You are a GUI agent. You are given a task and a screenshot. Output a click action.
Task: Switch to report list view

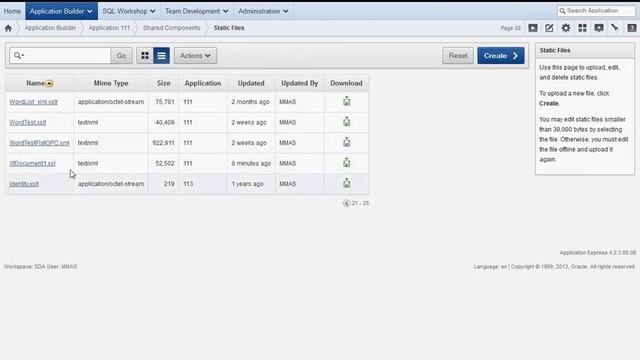click(162, 56)
